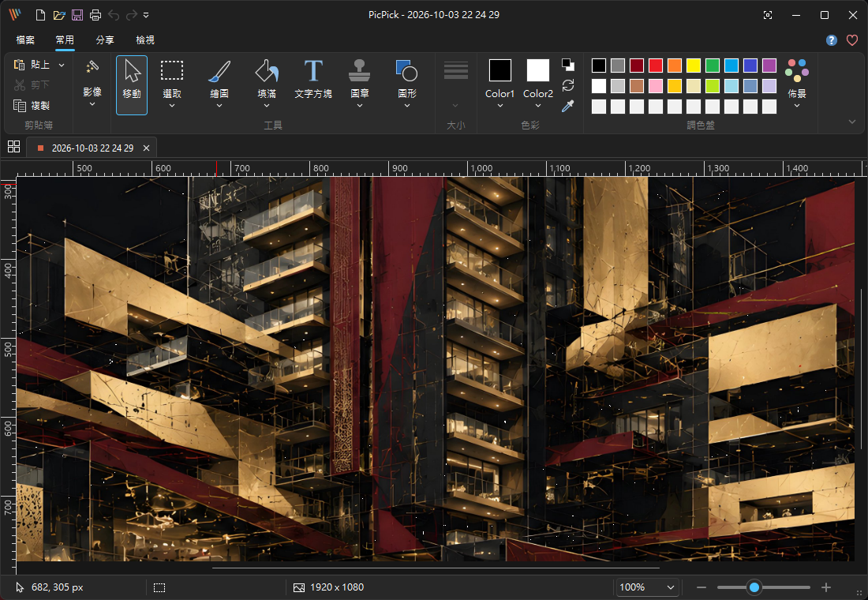The image size is (868, 600).
Task: Click the eyedropper color picker icon
Action: pos(568,106)
